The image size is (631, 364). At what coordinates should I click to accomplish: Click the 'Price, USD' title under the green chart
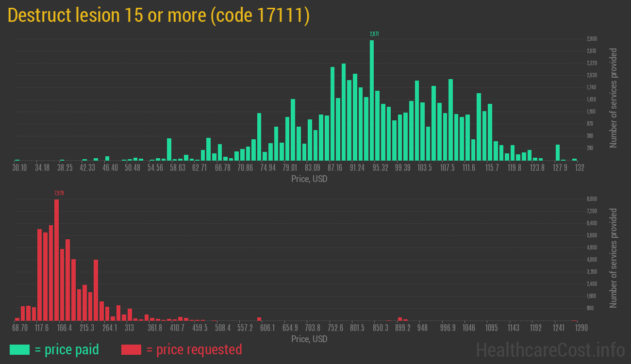pyautogui.click(x=309, y=179)
